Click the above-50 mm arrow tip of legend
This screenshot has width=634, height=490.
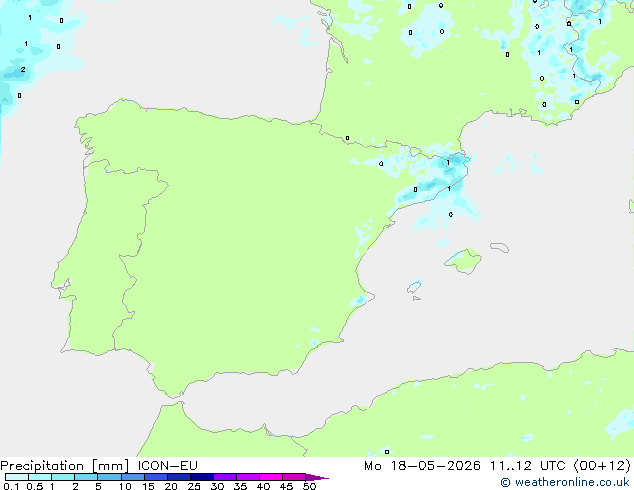pos(317,477)
